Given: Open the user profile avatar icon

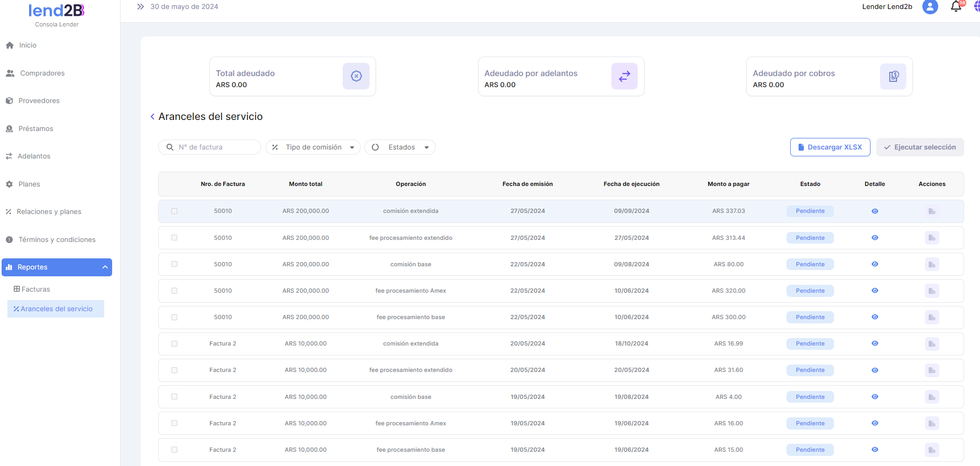Looking at the screenshot, I should click(930, 7).
